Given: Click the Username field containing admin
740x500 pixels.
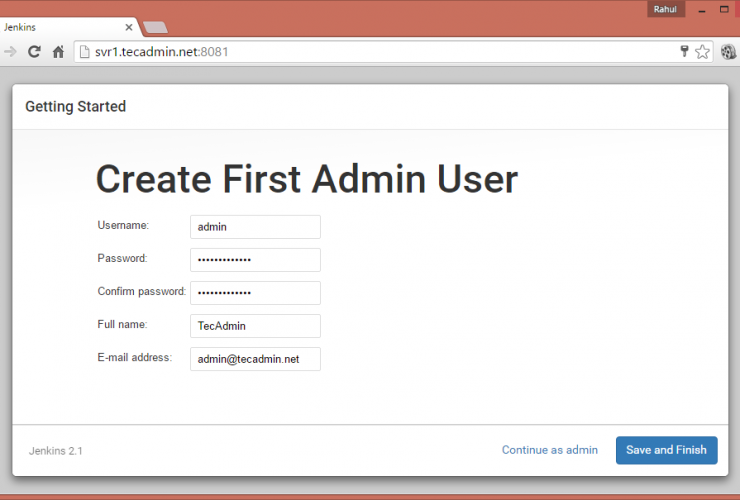Looking at the screenshot, I should tap(255, 227).
